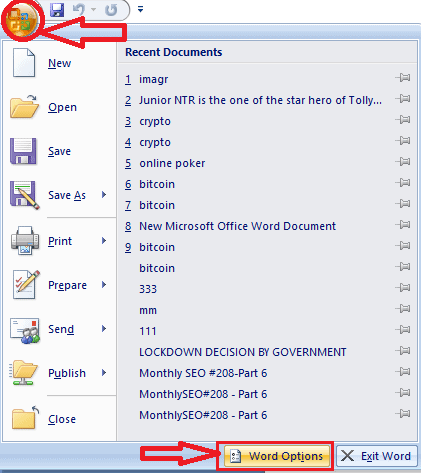
Task: Click the Exit Word button
Action: (377, 456)
